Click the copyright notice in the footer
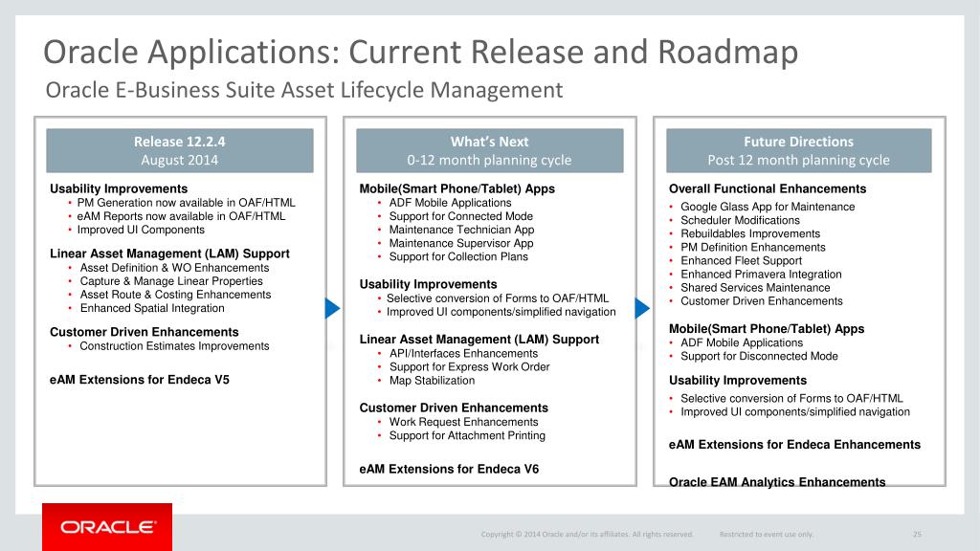 (587, 534)
